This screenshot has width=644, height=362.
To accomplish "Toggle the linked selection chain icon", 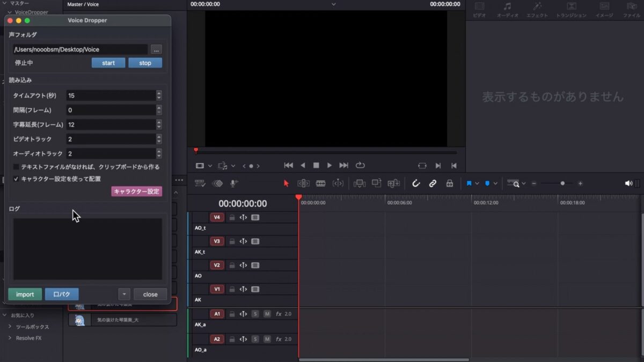I will (x=433, y=183).
